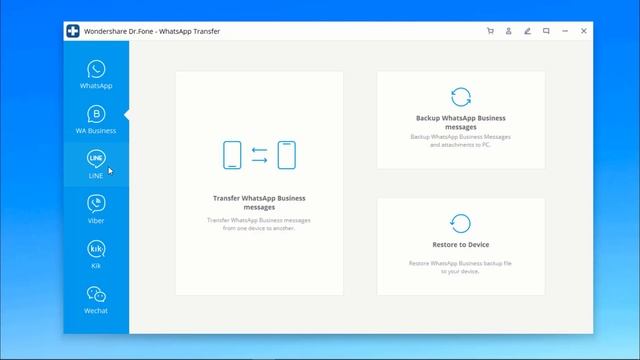This screenshot has width=640, height=360.
Task: Click the Dr.Fone logo in title bar
Action: (73, 31)
